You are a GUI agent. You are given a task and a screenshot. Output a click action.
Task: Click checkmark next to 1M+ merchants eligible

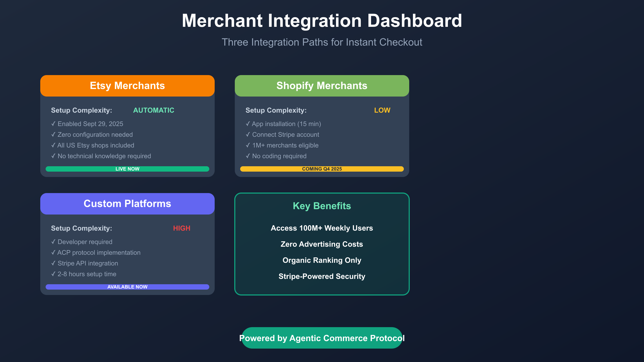click(x=248, y=145)
